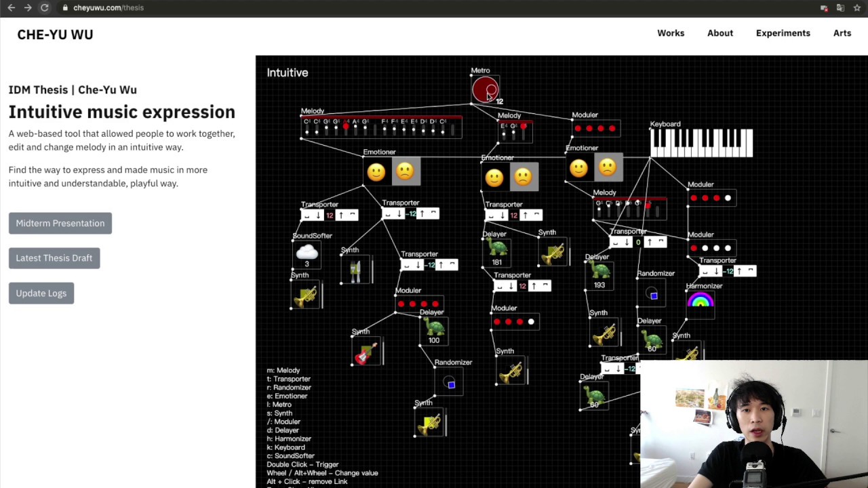The height and width of the screenshot is (488, 868).
Task: Open the Latest Thesis Draft button
Action: point(54,258)
